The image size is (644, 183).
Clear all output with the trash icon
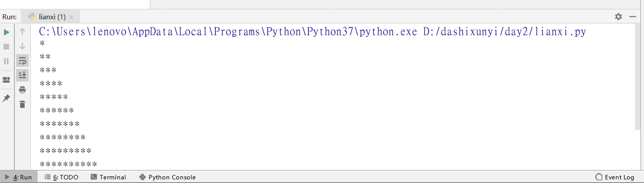22,105
